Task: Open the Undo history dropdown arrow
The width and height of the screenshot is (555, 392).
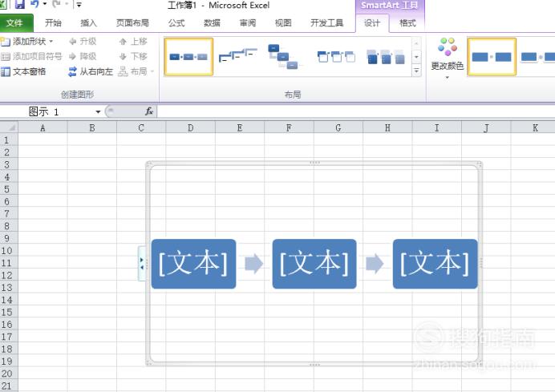Action: [x=45, y=4]
